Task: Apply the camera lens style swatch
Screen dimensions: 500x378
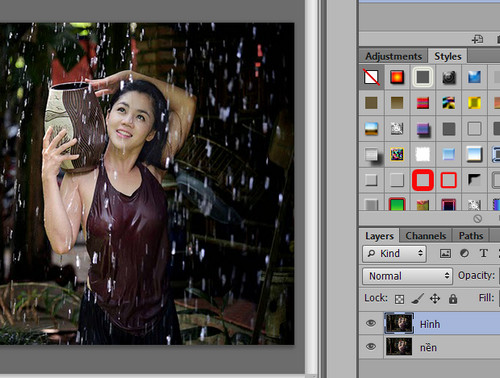Action: pyautogui.click(x=449, y=77)
